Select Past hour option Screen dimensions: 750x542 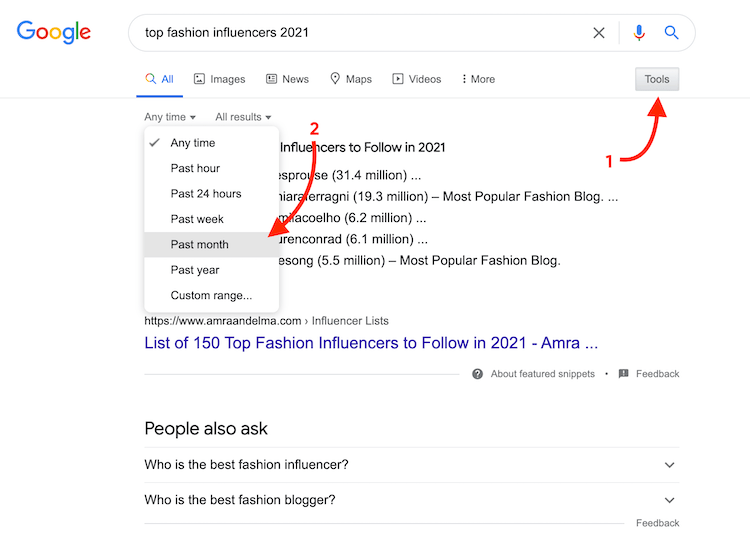pyautogui.click(x=211, y=168)
